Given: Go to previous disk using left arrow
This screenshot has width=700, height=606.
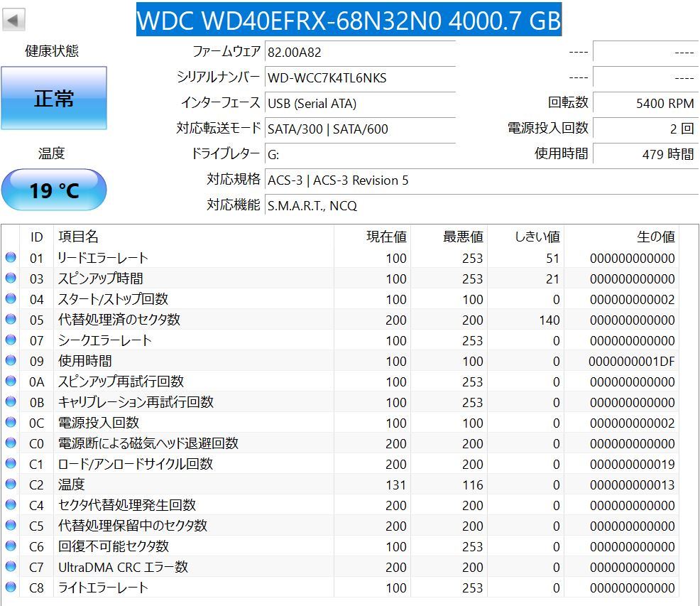Looking at the screenshot, I should (x=13, y=20).
